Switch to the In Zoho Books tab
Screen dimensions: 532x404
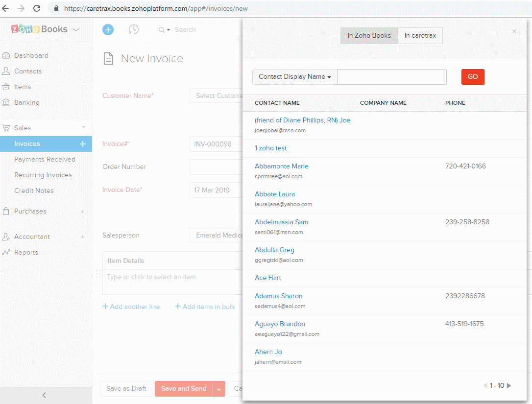(x=369, y=36)
